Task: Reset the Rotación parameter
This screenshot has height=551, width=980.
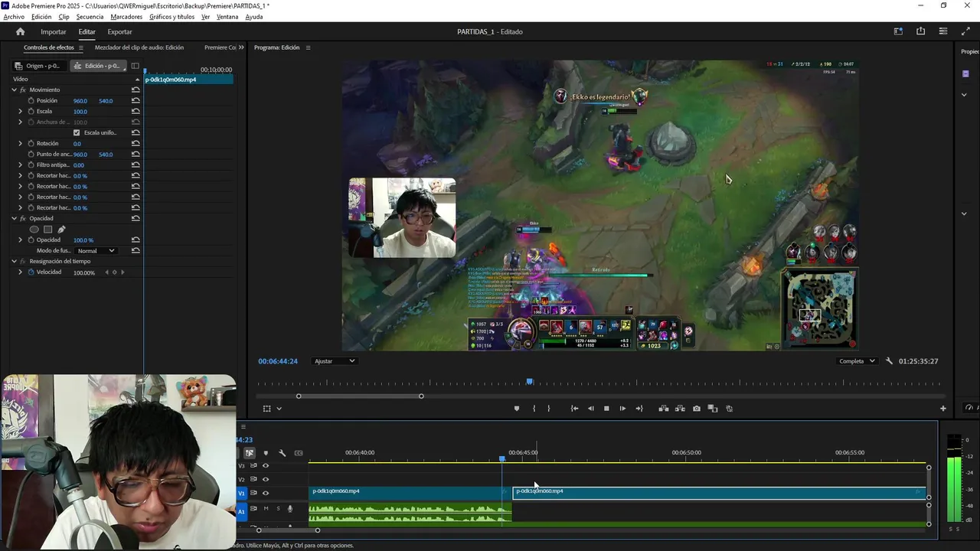Action: [x=136, y=143]
